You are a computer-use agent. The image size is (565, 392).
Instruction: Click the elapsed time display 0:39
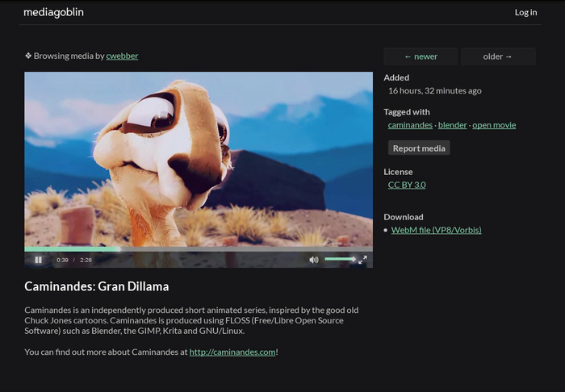click(62, 261)
